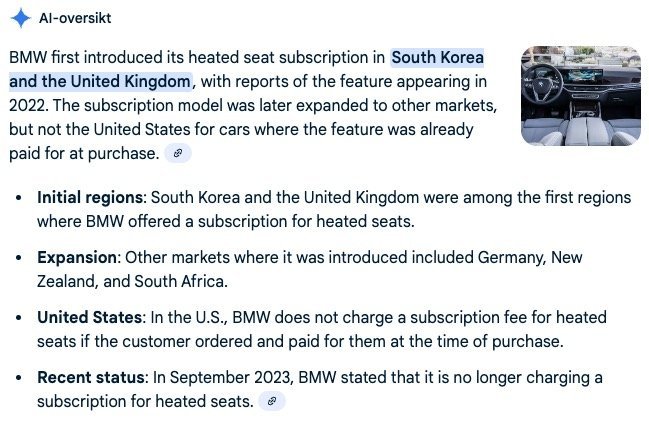
Task: Click the bullet dot before United States
Action: pyautogui.click(x=21, y=317)
